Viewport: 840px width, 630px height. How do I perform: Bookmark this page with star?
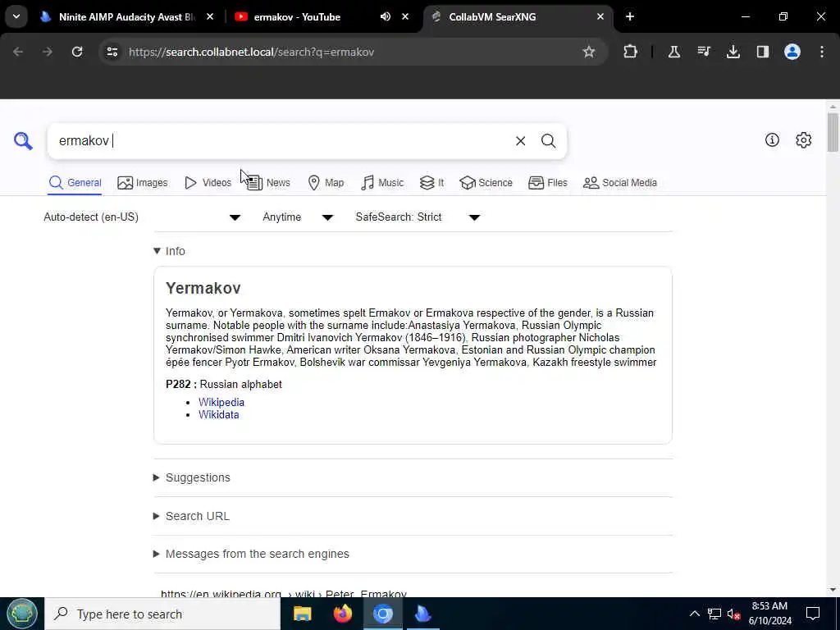pos(589,52)
